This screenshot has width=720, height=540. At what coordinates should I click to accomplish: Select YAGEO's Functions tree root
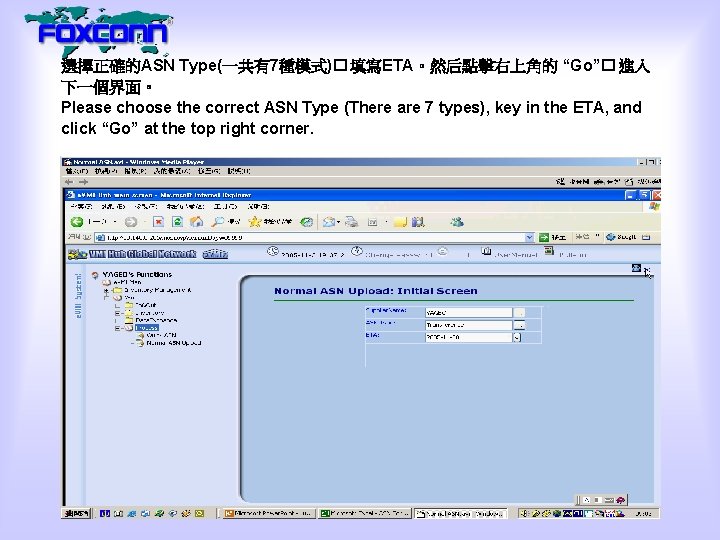(137, 275)
